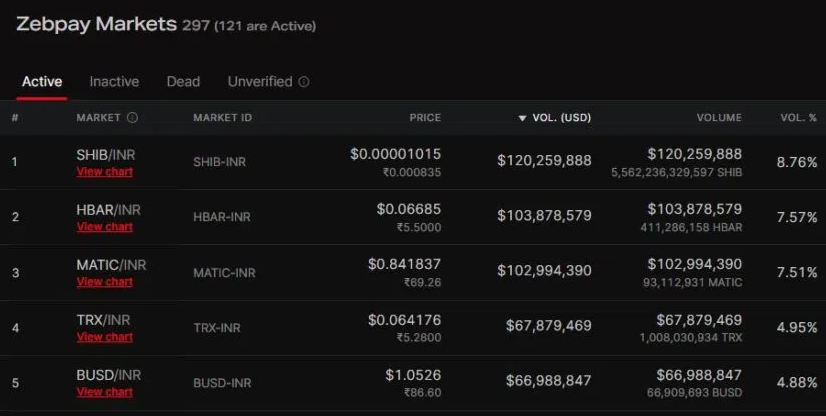Screen dimensions: 826x416
Task: Click the SHIB/INR market name
Action: [106, 155]
